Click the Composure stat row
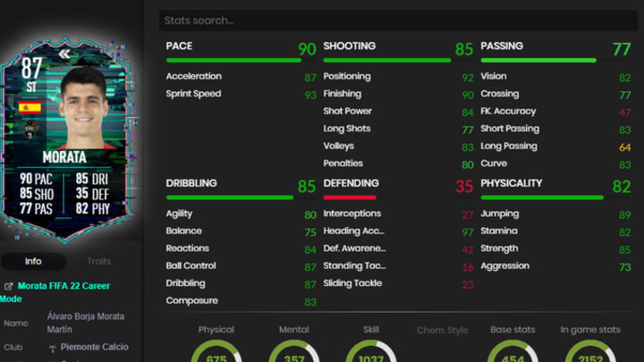The image size is (644, 362). click(x=241, y=301)
